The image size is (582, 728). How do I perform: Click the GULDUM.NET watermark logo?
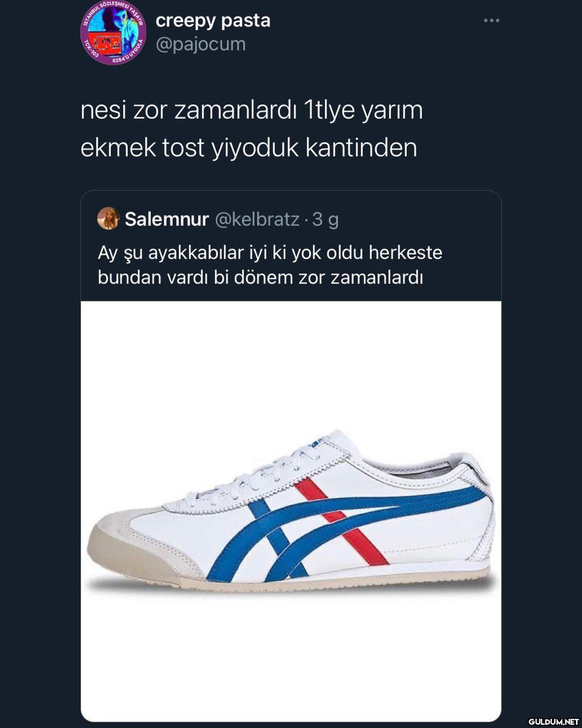[x=553, y=722]
